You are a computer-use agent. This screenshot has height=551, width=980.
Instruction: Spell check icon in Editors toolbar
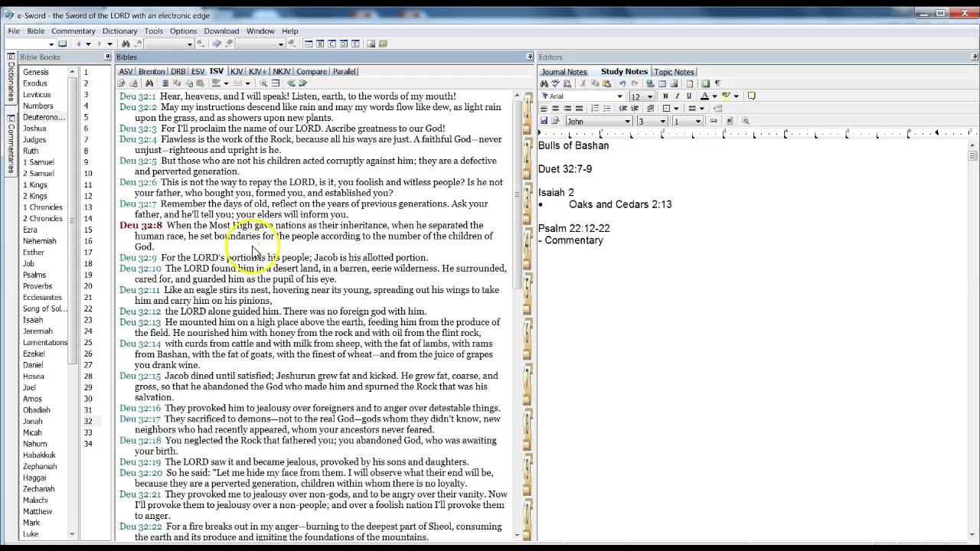556,83
